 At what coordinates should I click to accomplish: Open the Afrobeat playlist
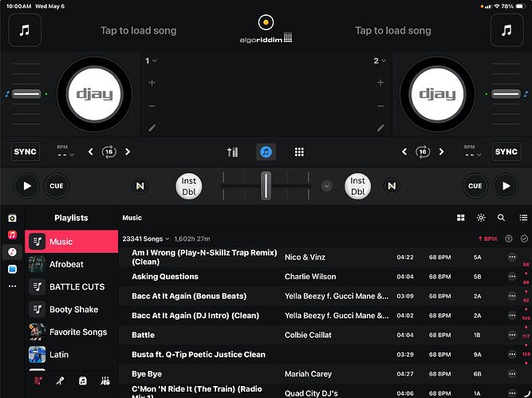click(71, 264)
